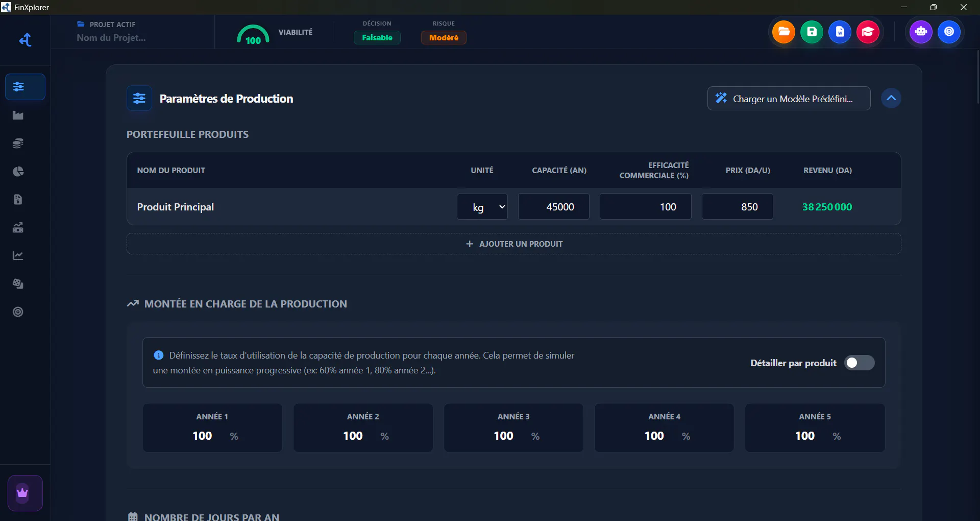Toggle the Détailler par produit switch
Screen dimensions: 980x521
click(860, 363)
